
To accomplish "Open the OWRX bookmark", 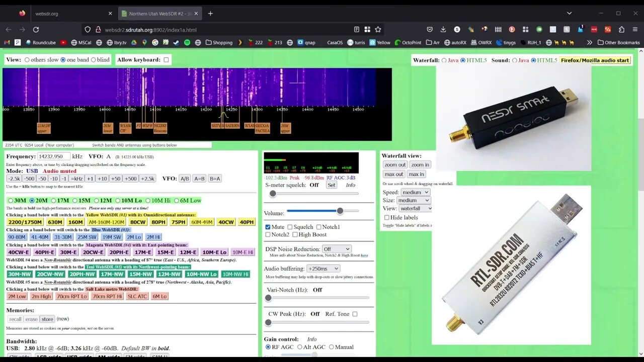I will click(480, 43).
